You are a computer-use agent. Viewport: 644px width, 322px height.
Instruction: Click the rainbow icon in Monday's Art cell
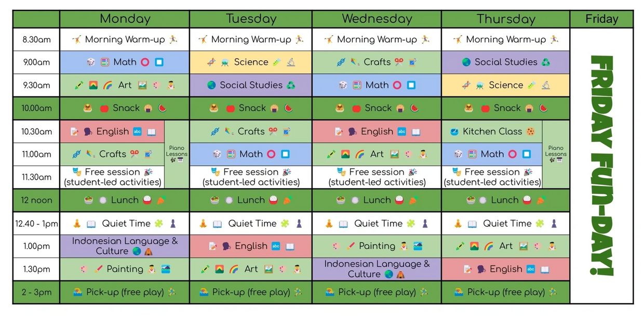click(x=108, y=85)
